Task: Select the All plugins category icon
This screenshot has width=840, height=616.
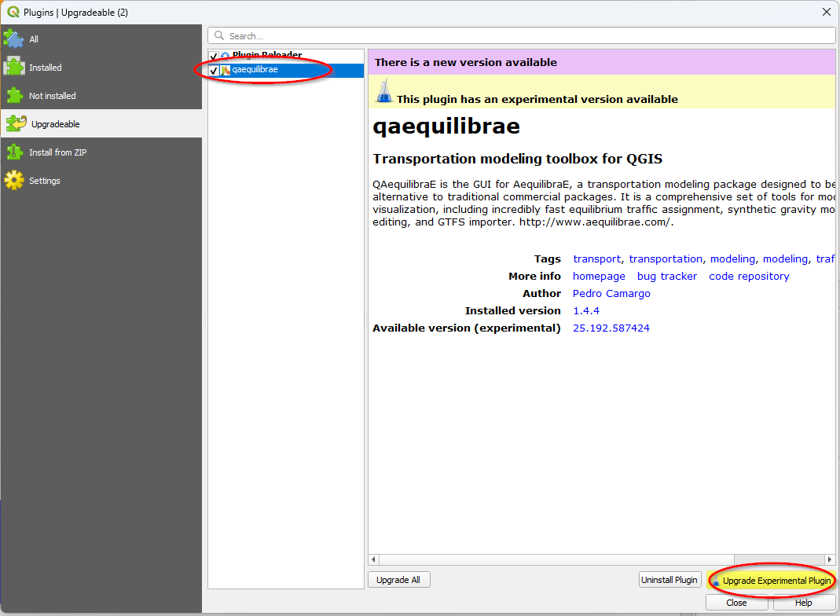Action: 14,38
